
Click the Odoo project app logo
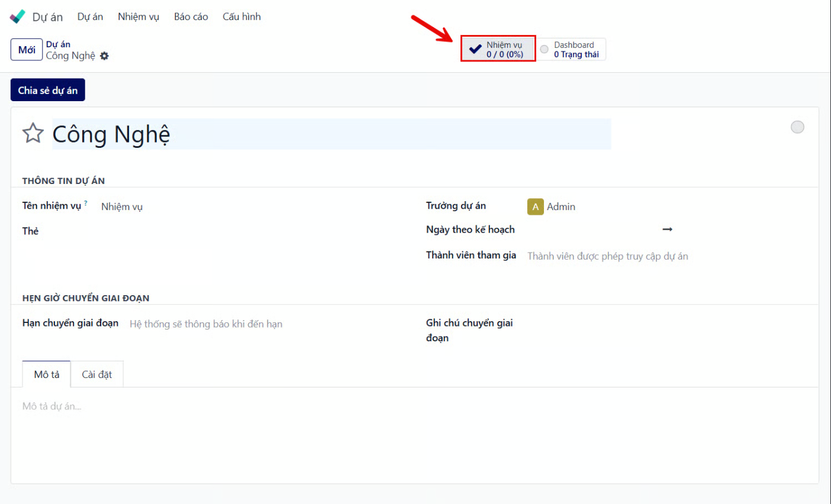click(x=18, y=17)
